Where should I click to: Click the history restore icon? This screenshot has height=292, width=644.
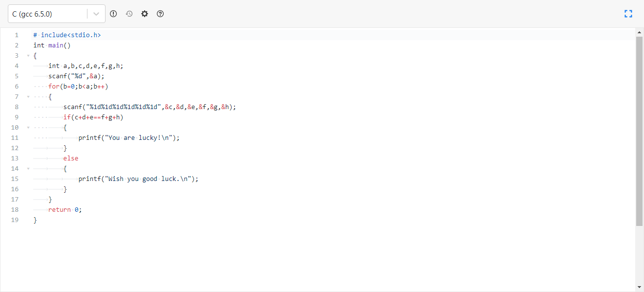129,14
